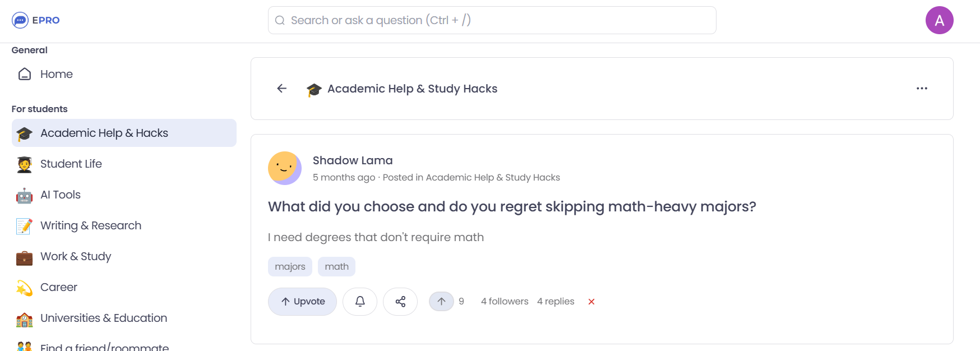Upvote the math-heavy majors post
Screen dimensions: 980x351
click(x=302, y=301)
